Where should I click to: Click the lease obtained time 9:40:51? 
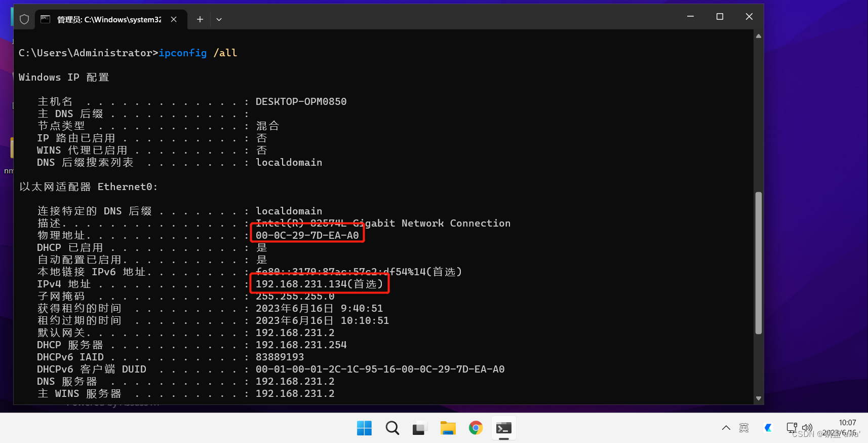click(x=362, y=308)
